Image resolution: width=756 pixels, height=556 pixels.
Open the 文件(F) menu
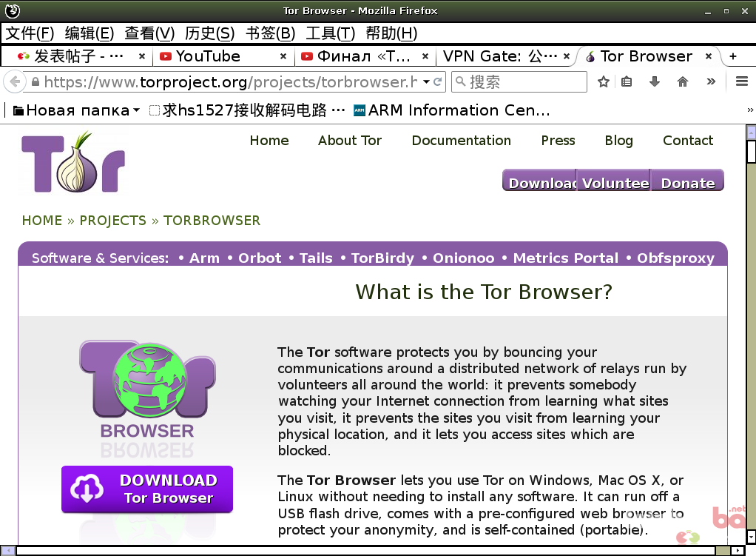point(30,33)
